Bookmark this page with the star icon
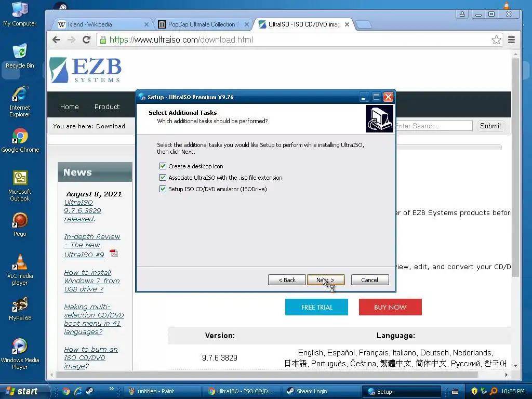 click(496, 39)
